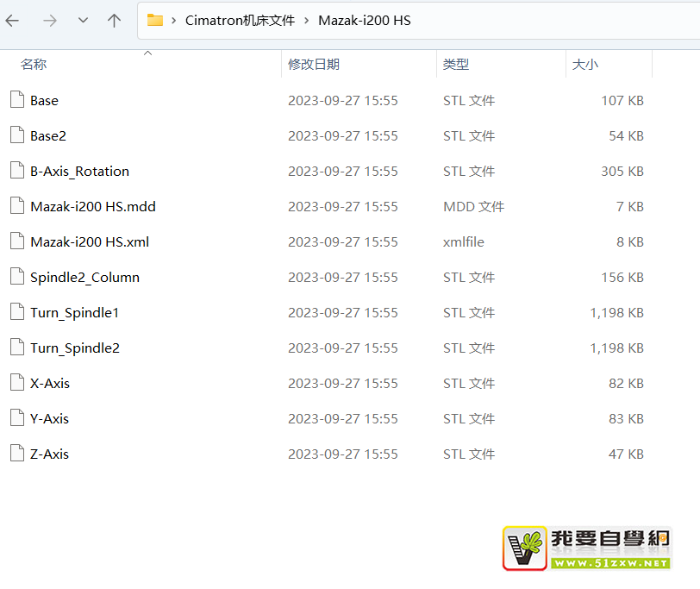Viewport: 700px width, 589px height.
Task: Select Turn_Spindle2 file
Action: [75, 348]
